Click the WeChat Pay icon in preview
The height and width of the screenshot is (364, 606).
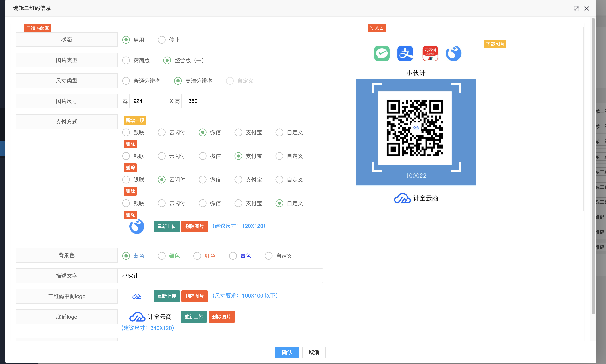382,53
